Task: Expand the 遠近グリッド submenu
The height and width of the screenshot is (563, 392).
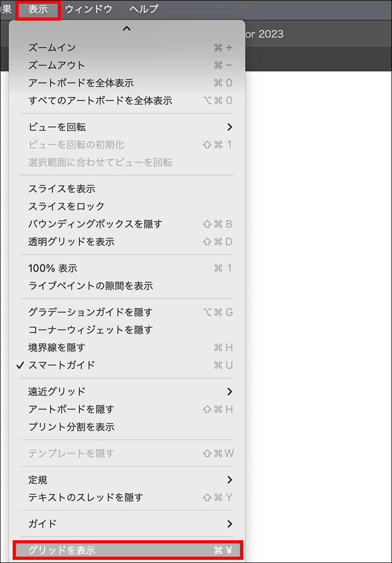Action: [57, 391]
